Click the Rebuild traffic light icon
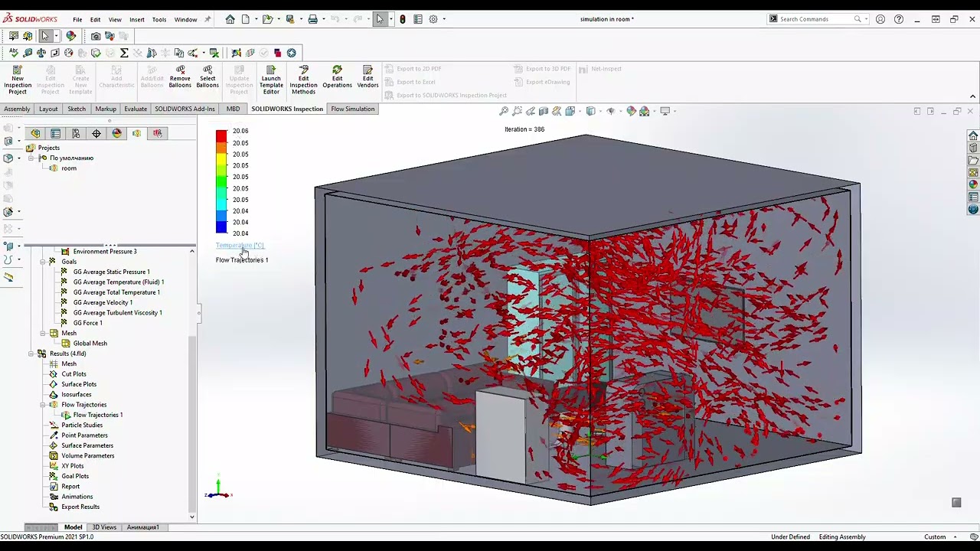This screenshot has height=551, width=980. [403, 19]
